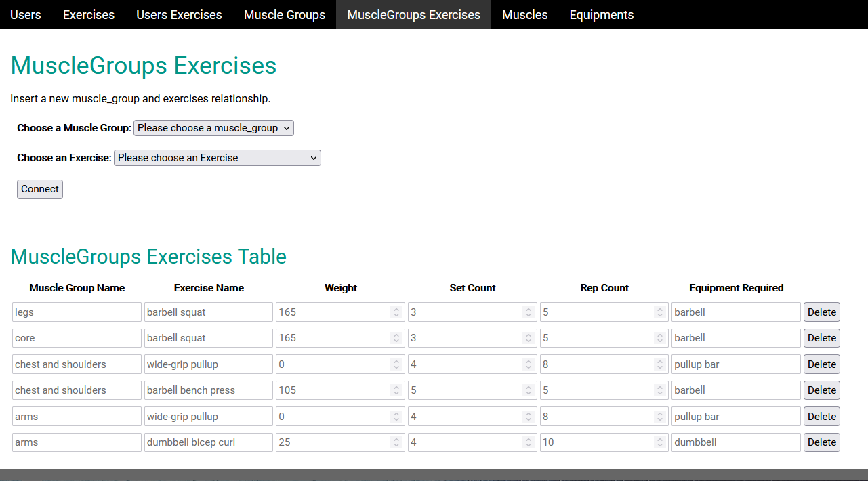
Task: Delete the arms wide-grip pullup row
Action: 822,417
